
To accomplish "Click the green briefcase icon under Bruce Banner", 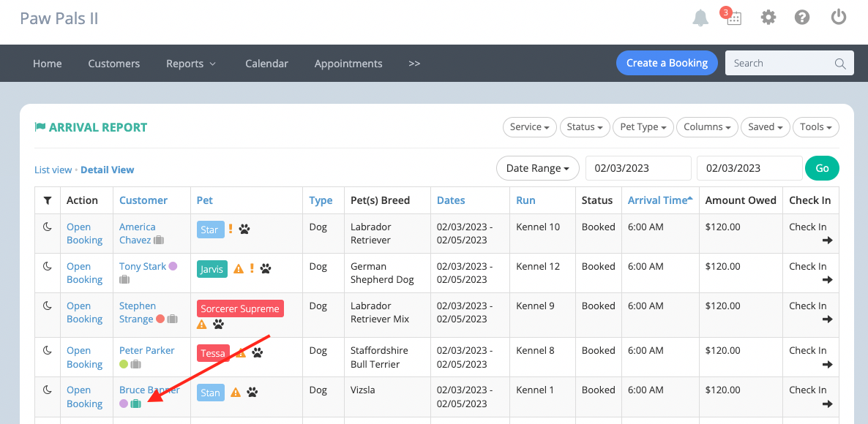I will [135, 404].
